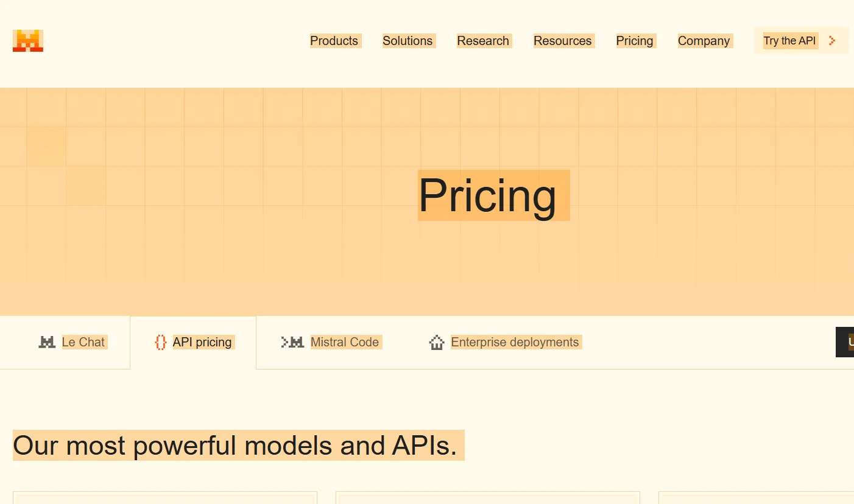The height and width of the screenshot is (504, 854).
Task: Click the Mistral Code terminal icon
Action: click(x=292, y=342)
